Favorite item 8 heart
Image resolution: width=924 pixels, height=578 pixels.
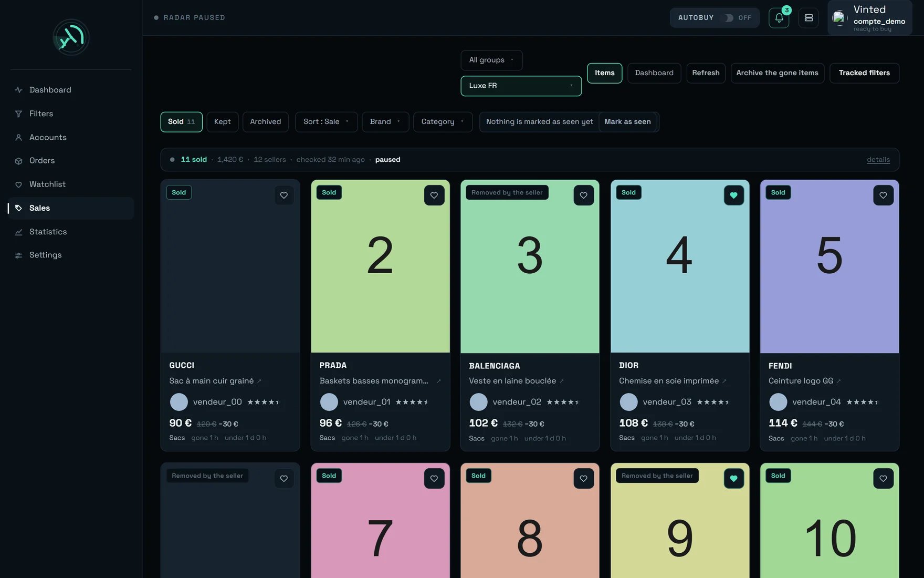coord(583,479)
